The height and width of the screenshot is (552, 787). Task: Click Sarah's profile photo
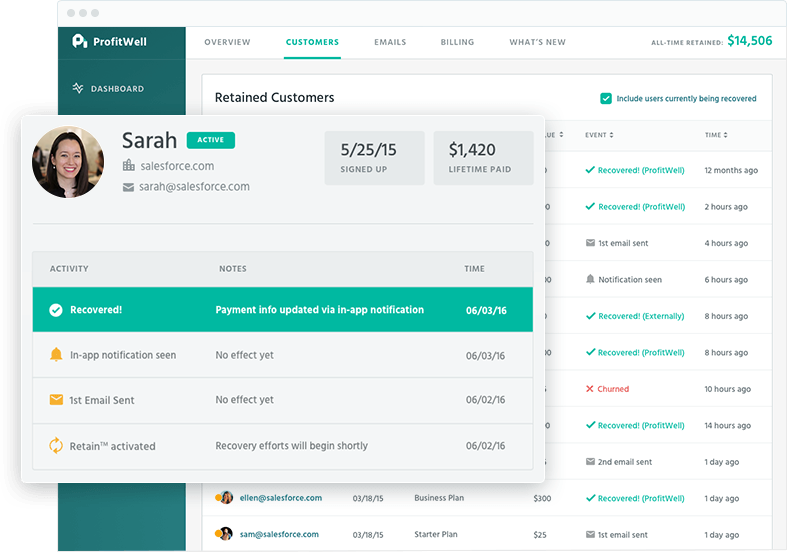(68, 162)
